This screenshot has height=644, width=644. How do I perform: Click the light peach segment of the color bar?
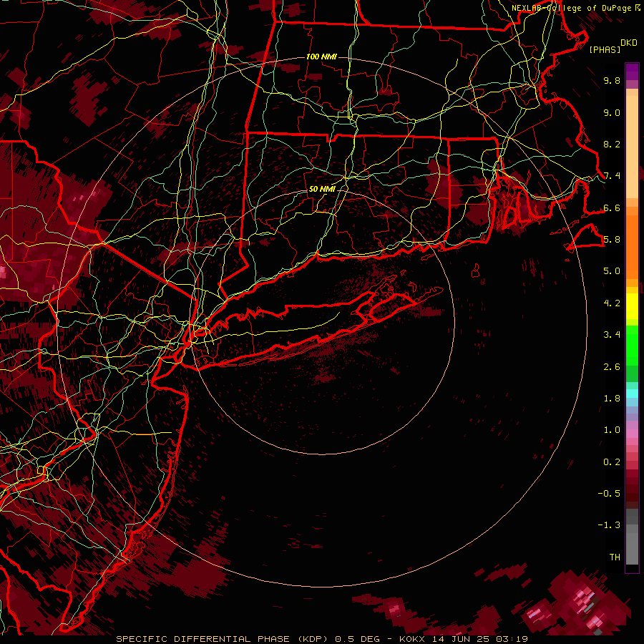coord(632,146)
